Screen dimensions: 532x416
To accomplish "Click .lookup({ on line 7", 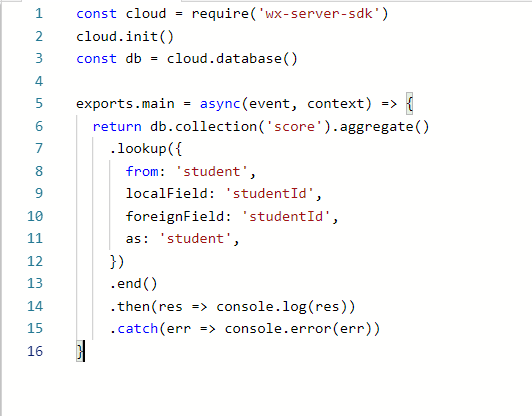I will pyautogui.click(x=146, y=149).
